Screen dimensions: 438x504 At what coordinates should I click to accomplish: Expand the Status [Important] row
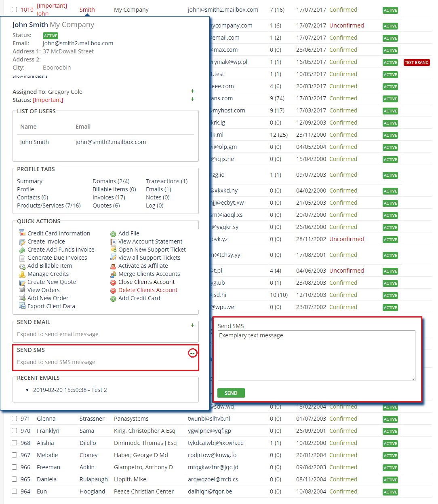[192, 99]
